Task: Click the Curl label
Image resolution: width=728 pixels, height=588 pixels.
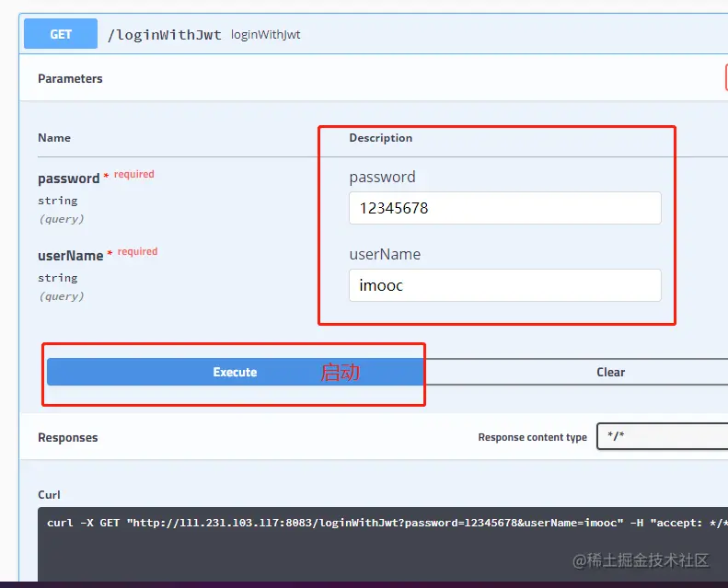Action: point(49,495)
